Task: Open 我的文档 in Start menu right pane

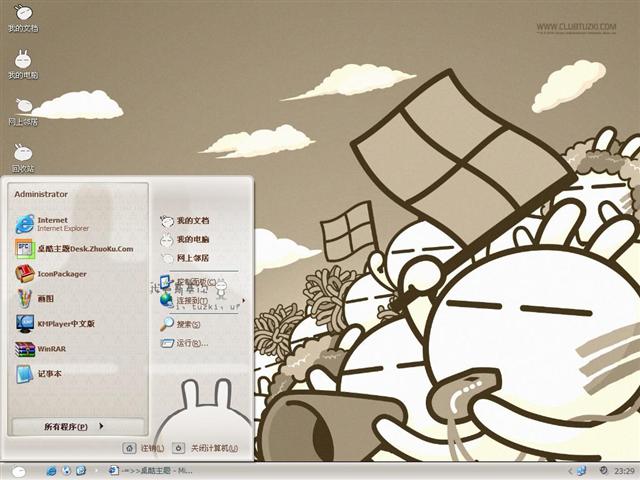Action: 184,221
